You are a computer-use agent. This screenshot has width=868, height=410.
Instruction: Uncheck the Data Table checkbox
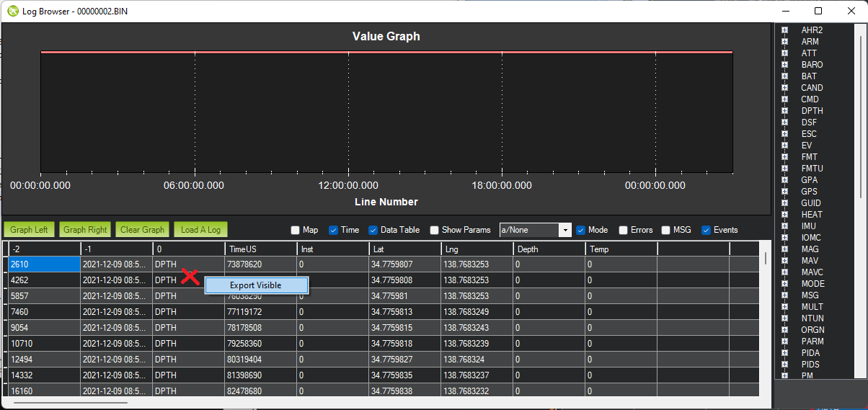point(373,231)
